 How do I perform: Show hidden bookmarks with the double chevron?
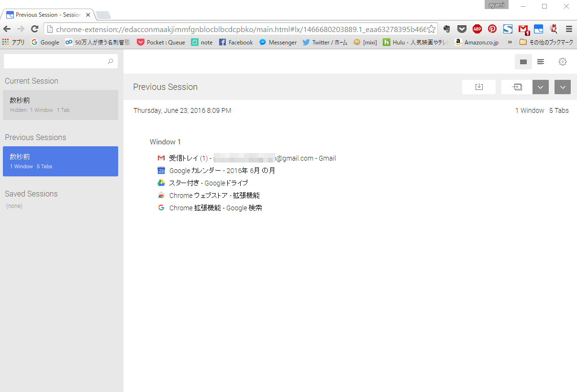[510, 42]
